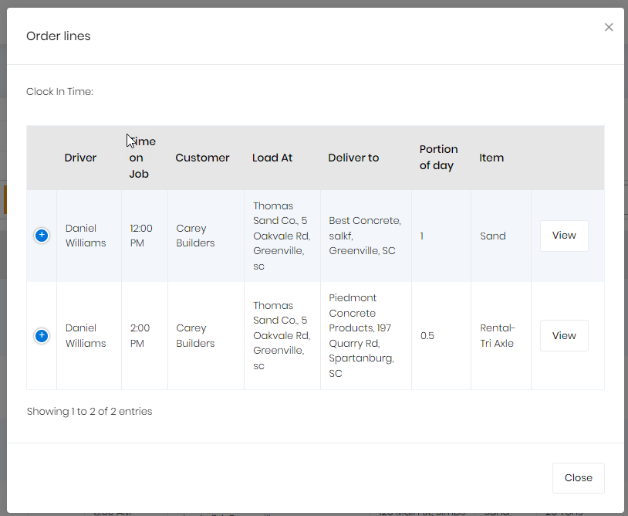628x516 pixels.
Task: Select the 12:00 PM time cell
Action: 142,236
